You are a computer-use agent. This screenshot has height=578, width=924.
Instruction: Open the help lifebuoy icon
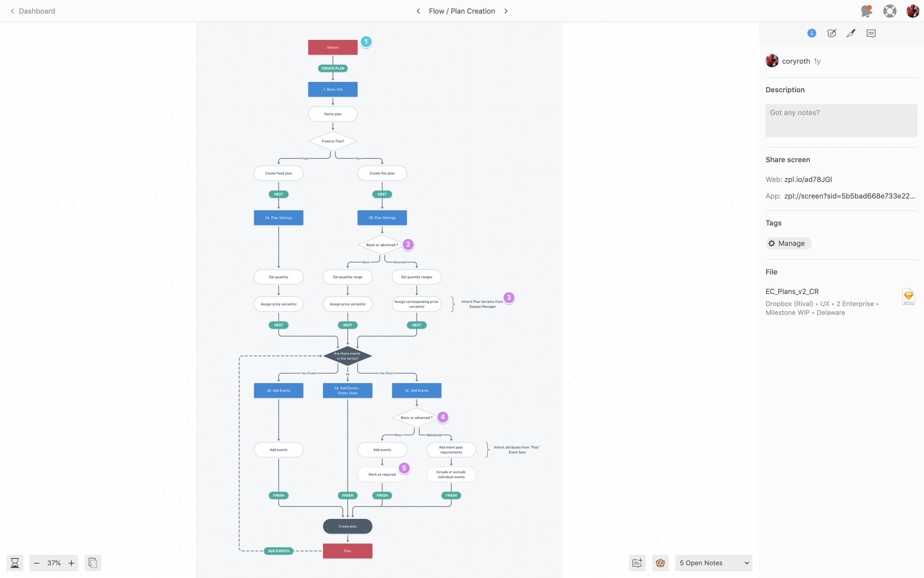coord(890,11)
